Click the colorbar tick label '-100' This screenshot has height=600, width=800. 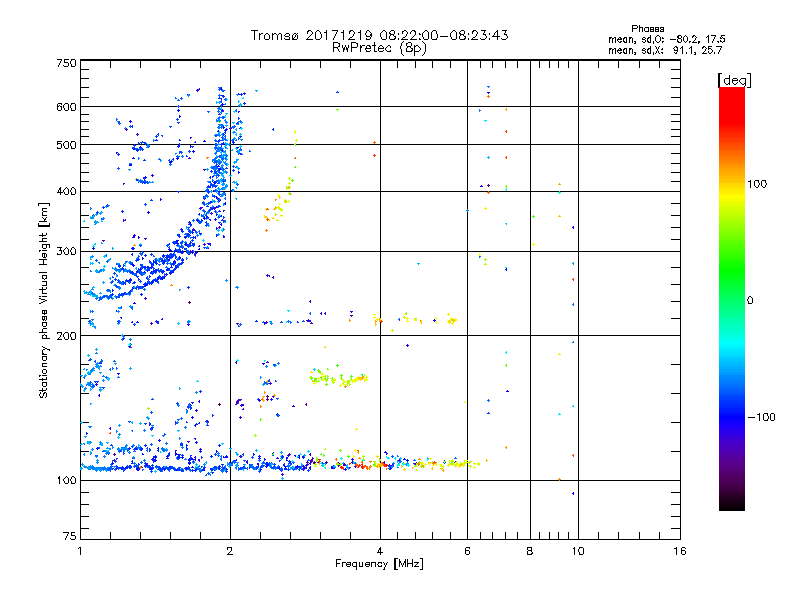pyautogui.click(x=761, y=417)
